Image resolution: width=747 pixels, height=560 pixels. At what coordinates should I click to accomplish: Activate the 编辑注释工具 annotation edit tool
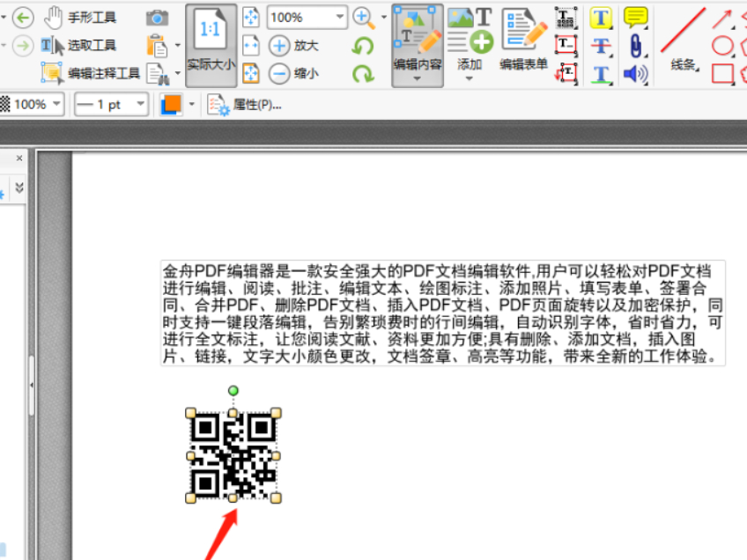coord(91,73)
